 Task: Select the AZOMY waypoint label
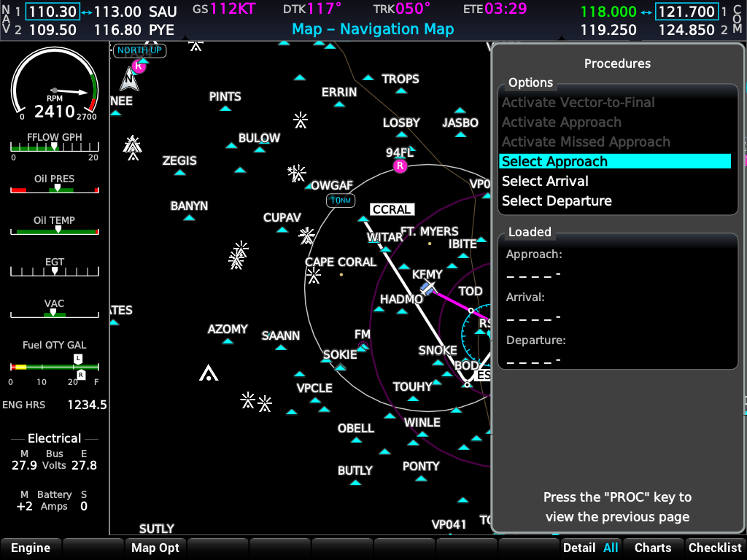coord(228,329)
